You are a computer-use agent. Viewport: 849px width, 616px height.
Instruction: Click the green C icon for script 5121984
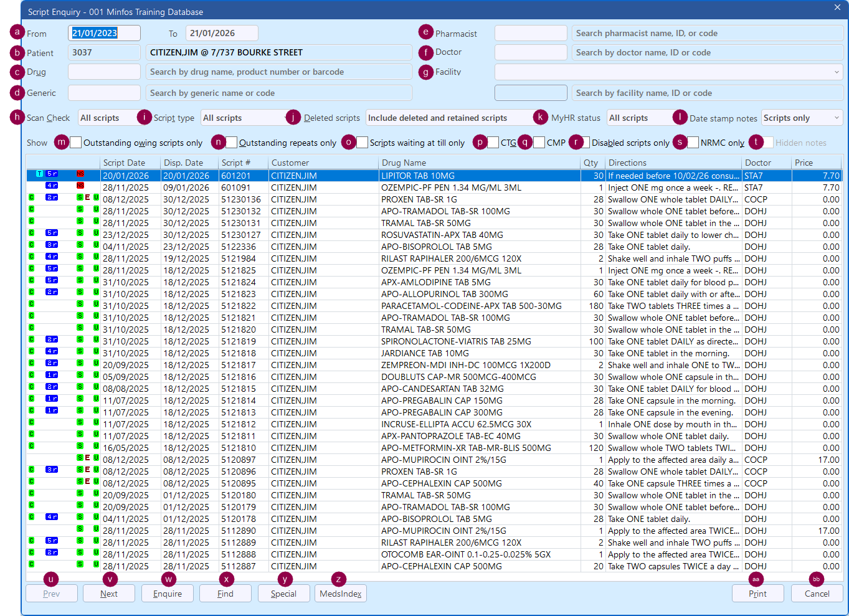[x=31, y=257]
